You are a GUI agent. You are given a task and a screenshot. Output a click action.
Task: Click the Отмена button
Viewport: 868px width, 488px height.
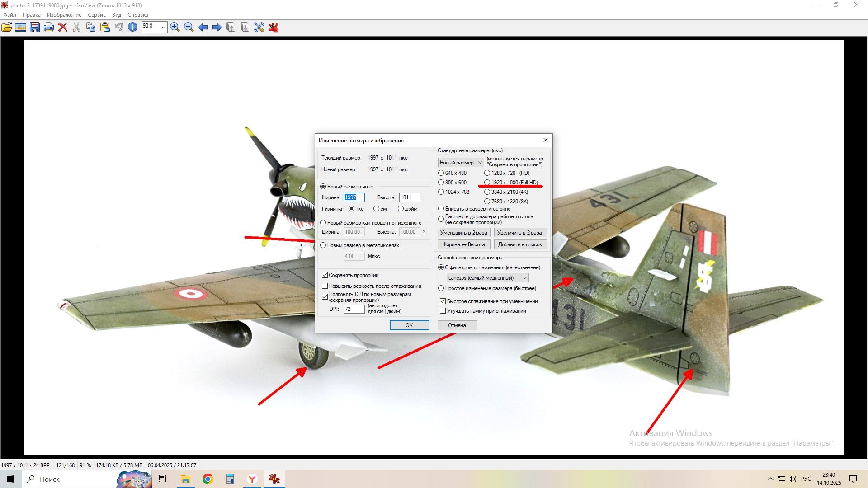click(x=457, y=325)
